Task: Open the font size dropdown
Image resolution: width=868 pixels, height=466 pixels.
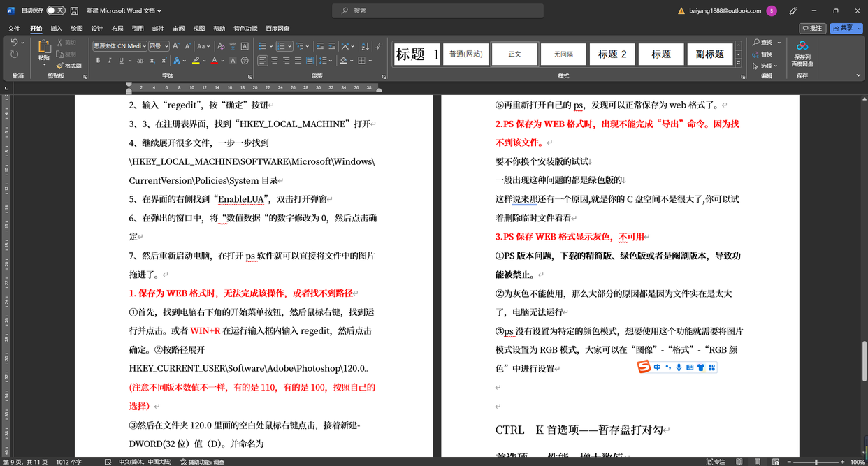Action: 165,46
